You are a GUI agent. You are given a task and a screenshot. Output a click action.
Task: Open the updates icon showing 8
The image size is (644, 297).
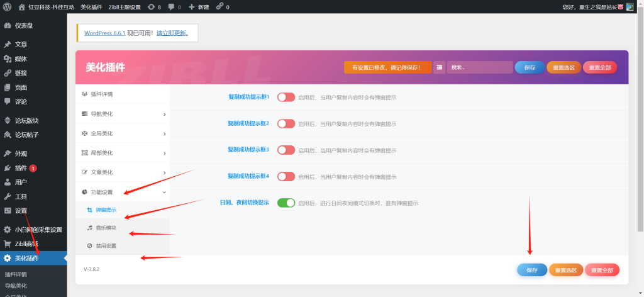tap(151, 6)
